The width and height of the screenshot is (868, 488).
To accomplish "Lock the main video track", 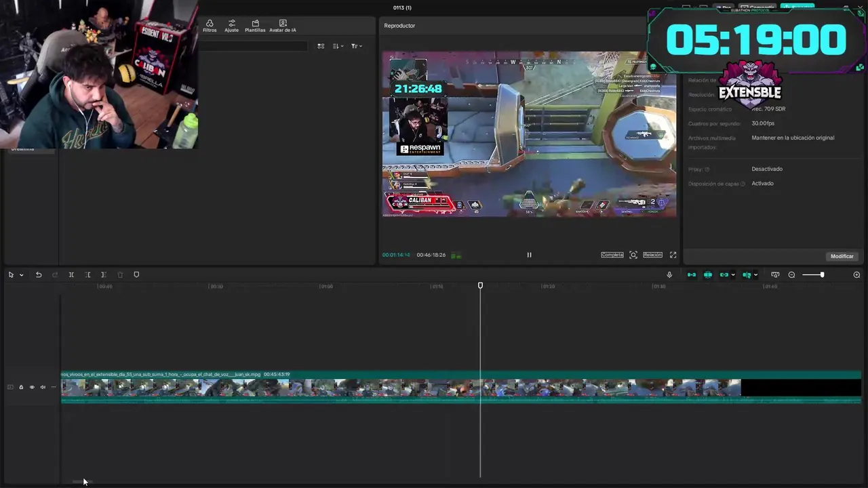I will pyautogui.click(x=21, y=387).
